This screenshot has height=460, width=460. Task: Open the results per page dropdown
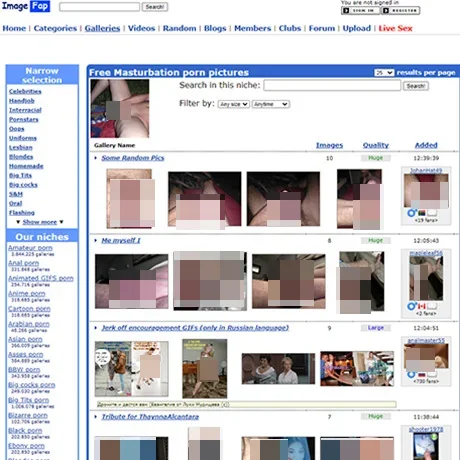[x=384, y=73]
